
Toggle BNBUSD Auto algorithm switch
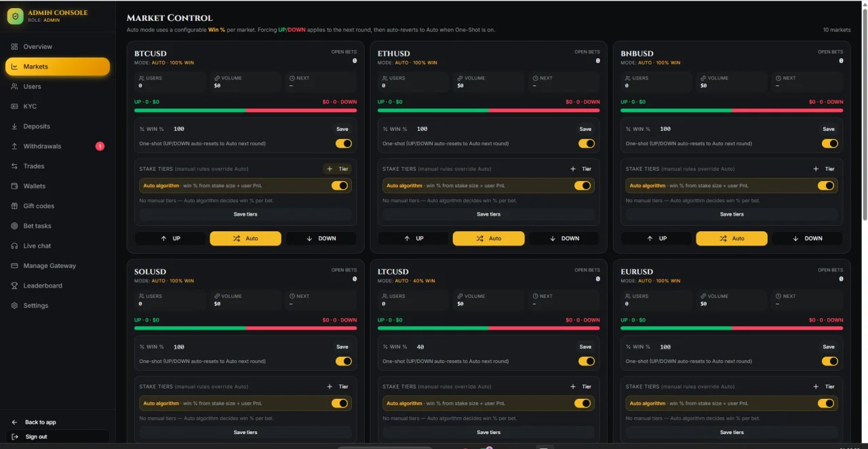pyautogui.click(x=826, y=185)
